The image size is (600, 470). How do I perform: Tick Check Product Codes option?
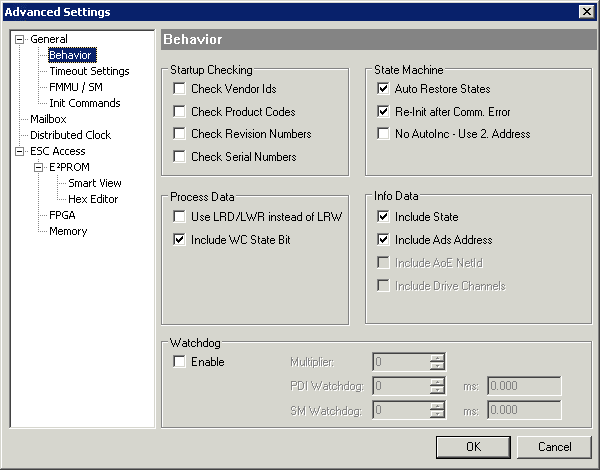(179, 111)
